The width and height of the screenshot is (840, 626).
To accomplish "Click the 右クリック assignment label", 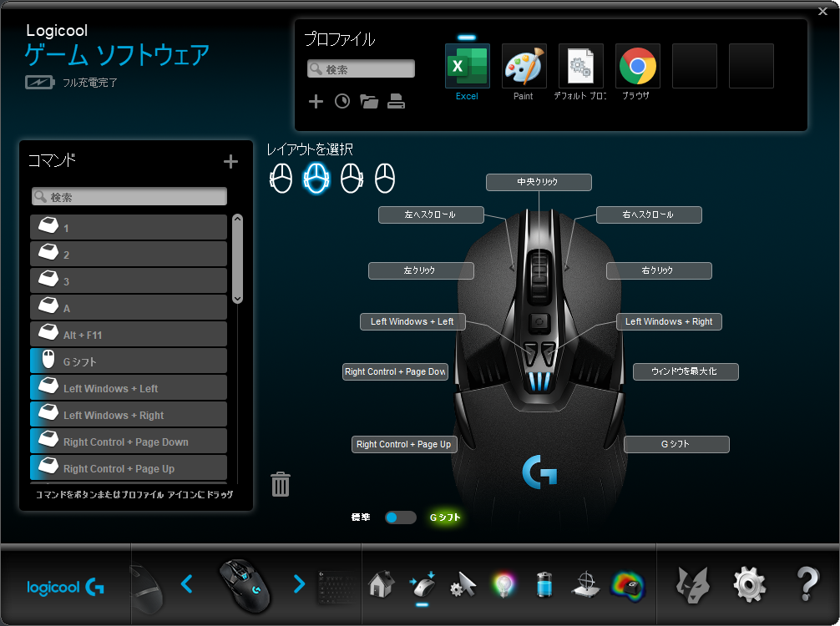I will point(659,270).
